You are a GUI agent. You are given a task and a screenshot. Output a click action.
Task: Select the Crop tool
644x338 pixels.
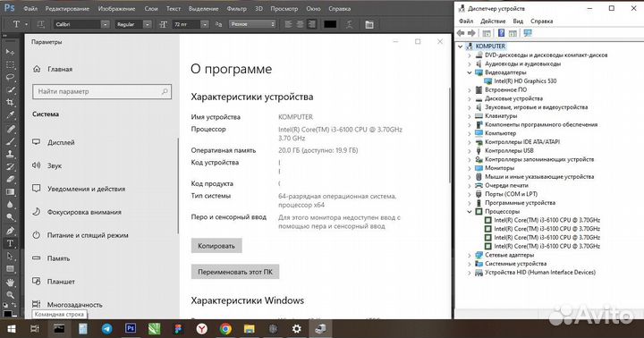(10, 103)
